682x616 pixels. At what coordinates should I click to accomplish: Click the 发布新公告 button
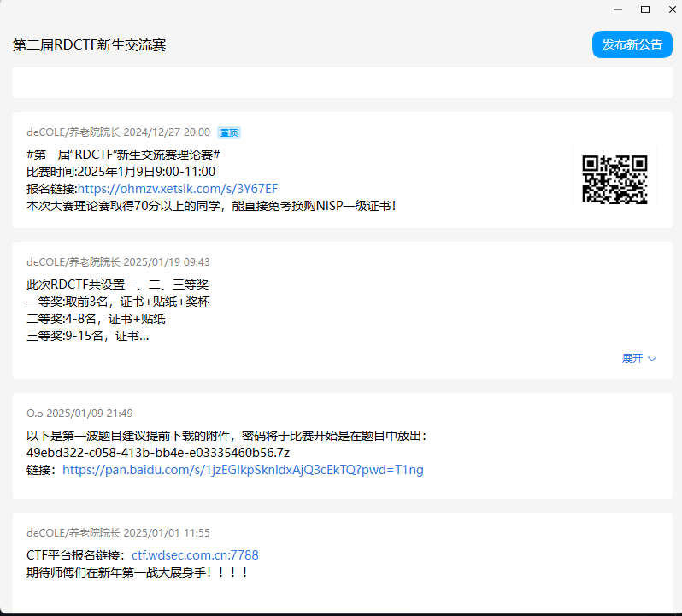632,44
